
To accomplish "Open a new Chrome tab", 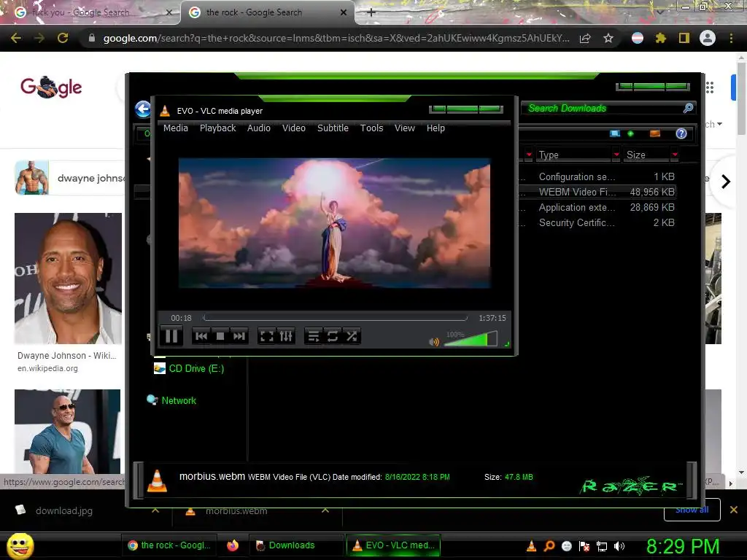I will [371, 12].
